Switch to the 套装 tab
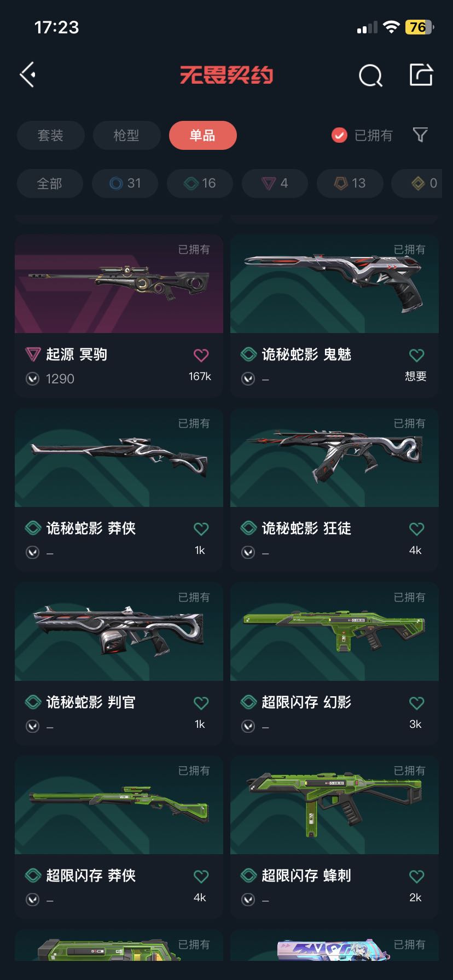Viewport: 453px width, 980px height. (x=50, y=135)
